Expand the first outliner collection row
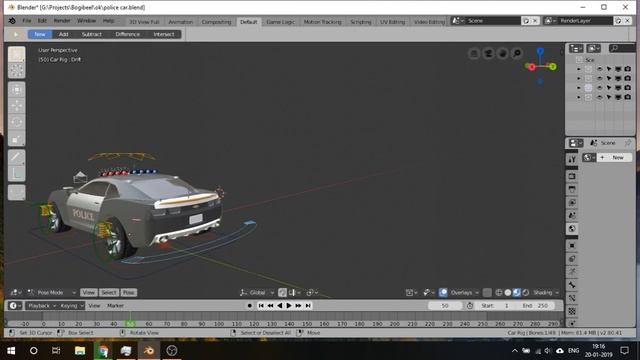 (578, 69)
